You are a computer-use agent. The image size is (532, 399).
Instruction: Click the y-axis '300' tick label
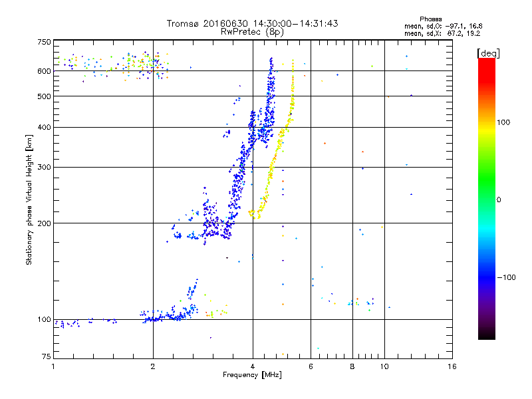tap(44, 167)
